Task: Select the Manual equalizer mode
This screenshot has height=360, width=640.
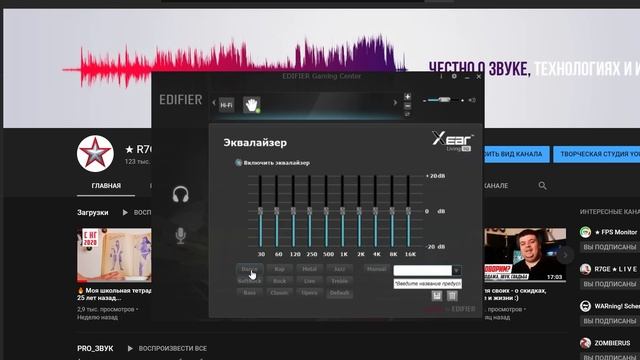Action: (x=376, y=269)
